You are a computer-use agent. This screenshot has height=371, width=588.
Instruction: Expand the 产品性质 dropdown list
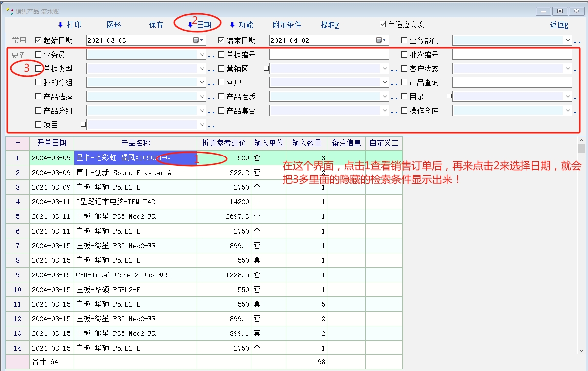385,97
